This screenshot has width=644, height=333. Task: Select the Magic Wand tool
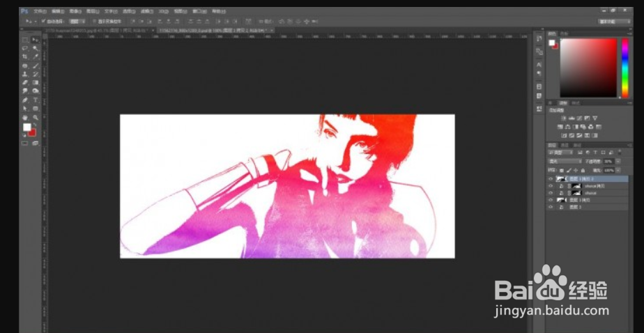tap(36, 48)
